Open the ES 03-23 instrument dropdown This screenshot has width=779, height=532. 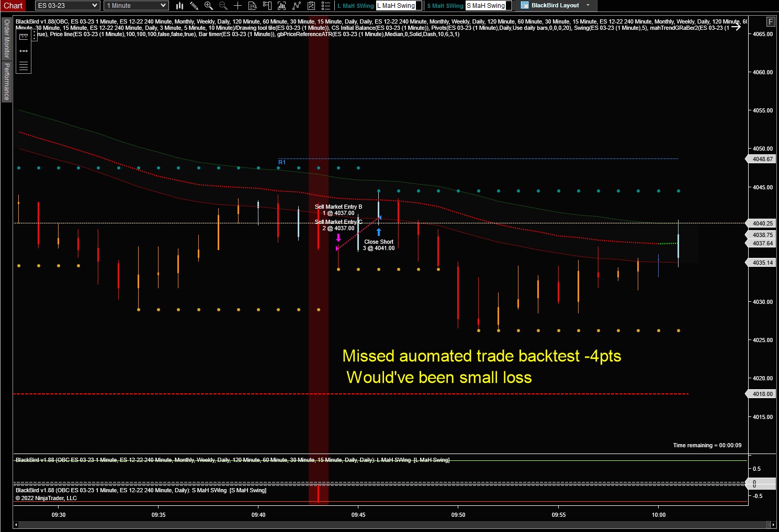(67, 6)
